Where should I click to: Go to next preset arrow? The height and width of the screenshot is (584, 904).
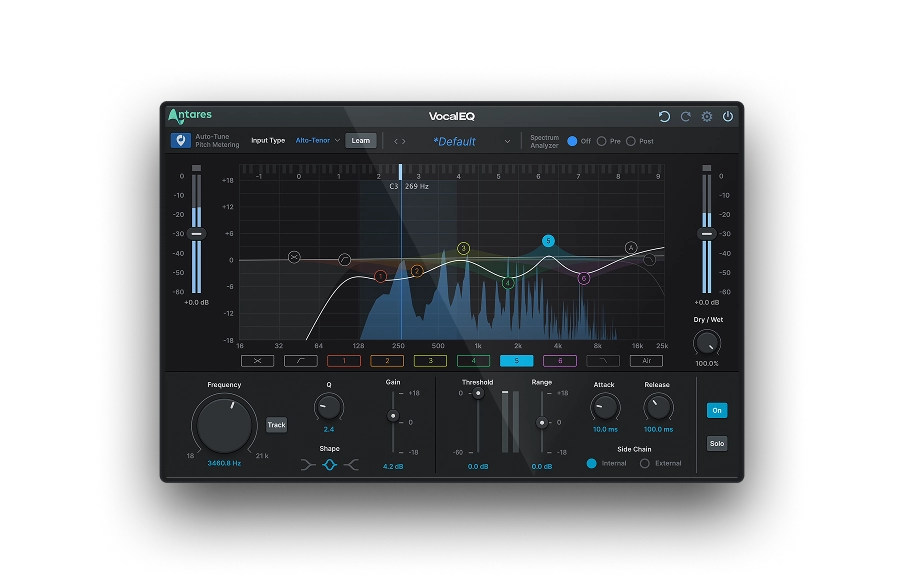pyautogui.click(x=404, y=141)
